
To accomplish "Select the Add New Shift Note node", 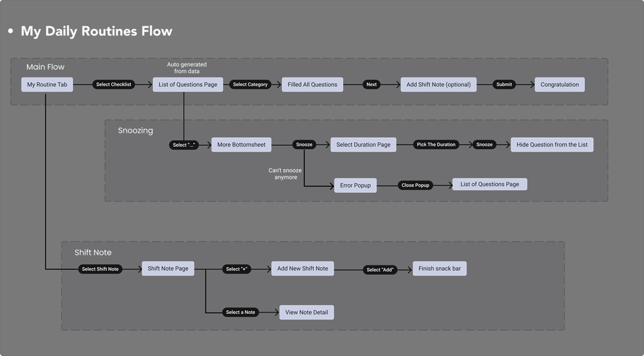I will click(x=302, y=269).
